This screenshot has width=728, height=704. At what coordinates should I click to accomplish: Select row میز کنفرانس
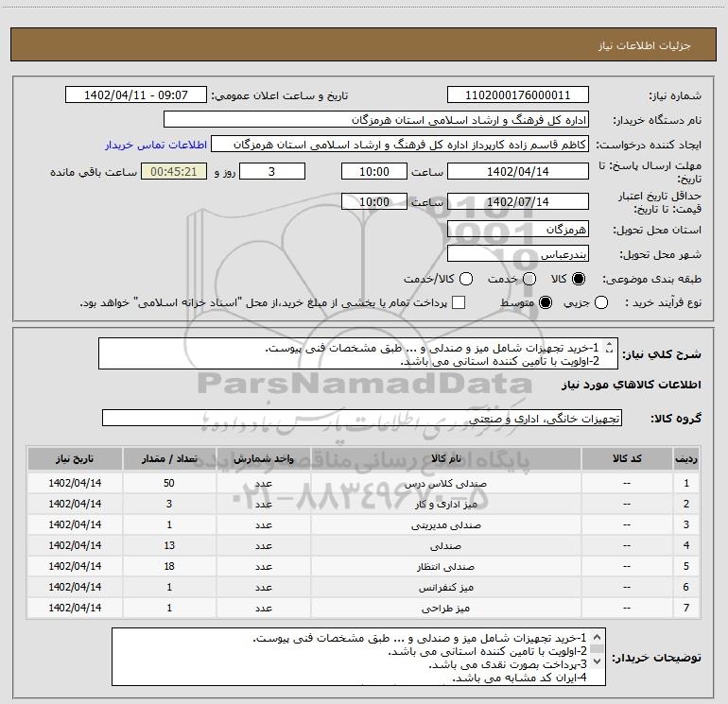[x=364, y=587]
